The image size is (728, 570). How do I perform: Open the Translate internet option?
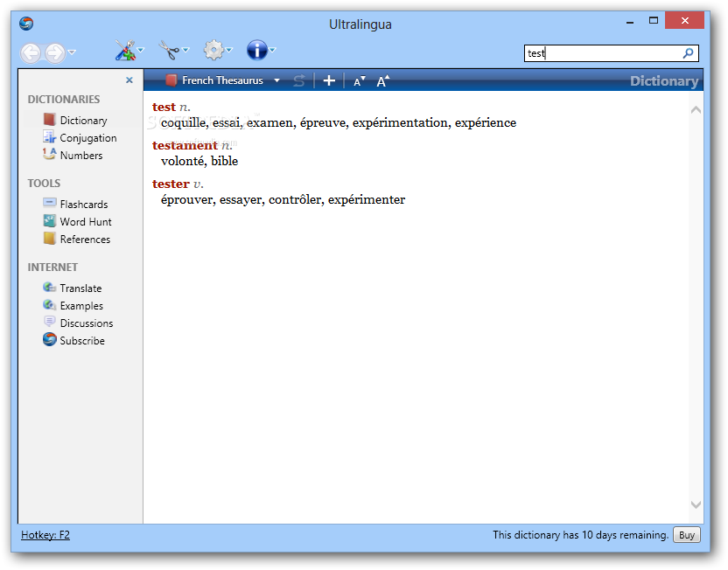pyautogui.click(x=73, y=288)
